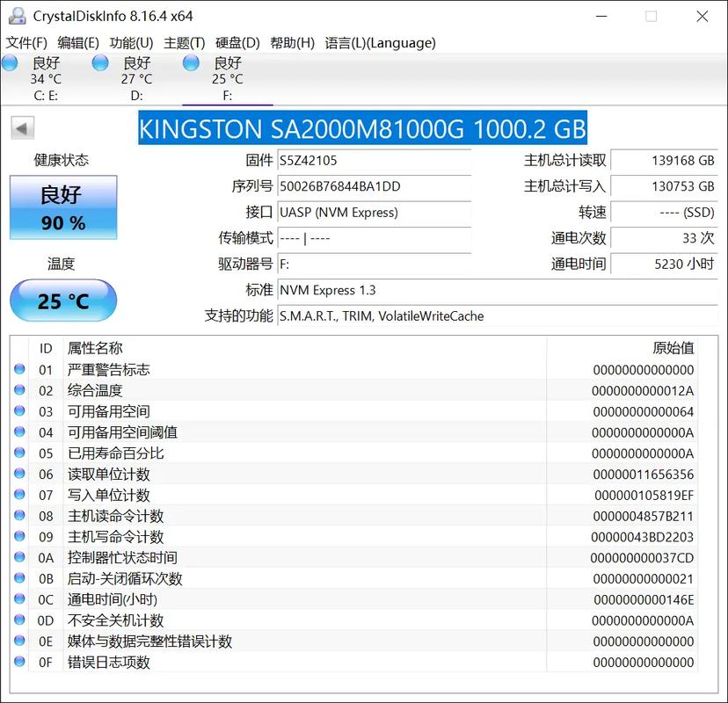Click the blue indicator beside 严重警告标志 attribute

click(x=19, y=369)
